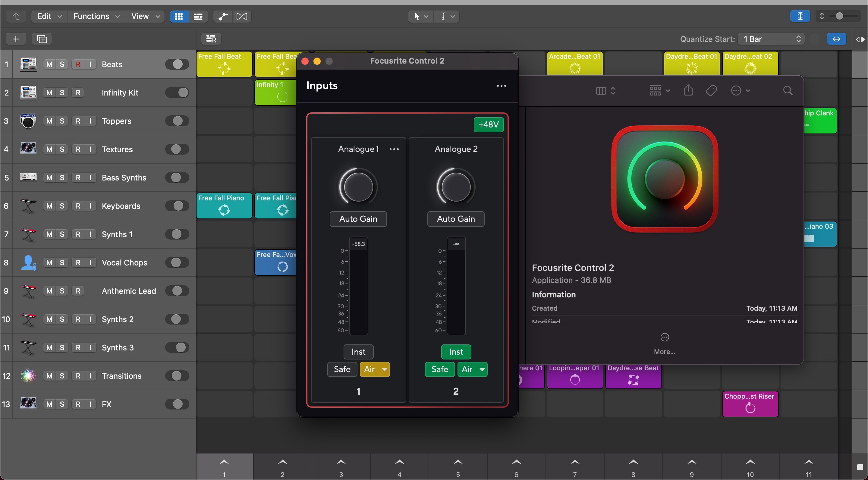Enable +48V phantom power
Screen dimensions: 868x480
point(489,124)
